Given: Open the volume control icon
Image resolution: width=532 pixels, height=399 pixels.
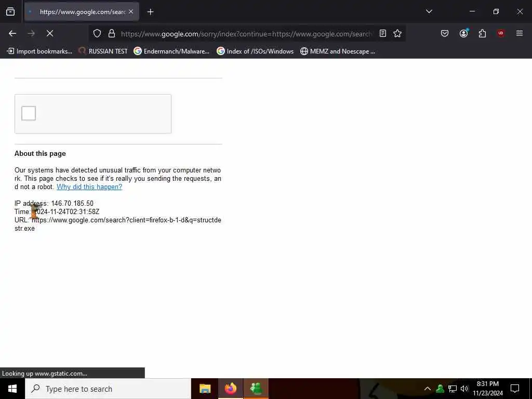Looking at the screenshot, I should coord(464,389).
